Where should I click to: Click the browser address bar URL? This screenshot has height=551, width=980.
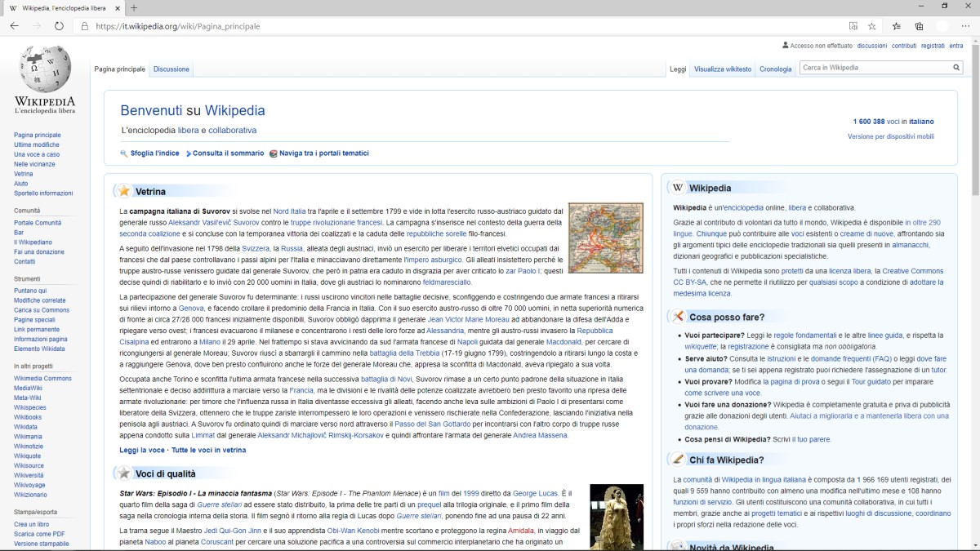[x=178, y=26]
